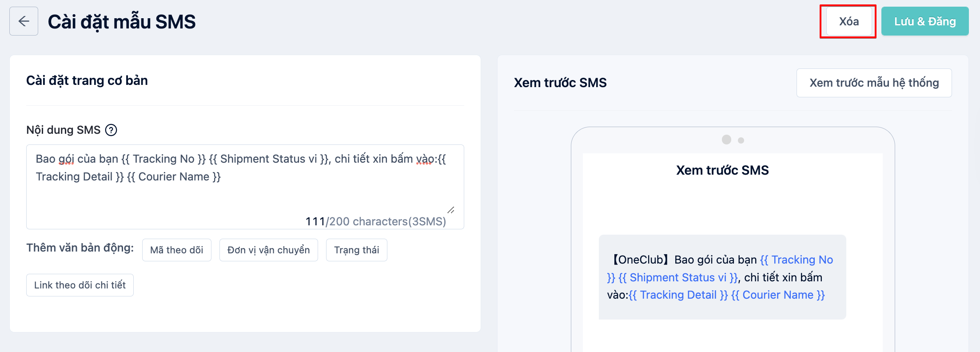Insert Link theo dõi chi tiết tag
980x352 pixels.
point(80,285)
